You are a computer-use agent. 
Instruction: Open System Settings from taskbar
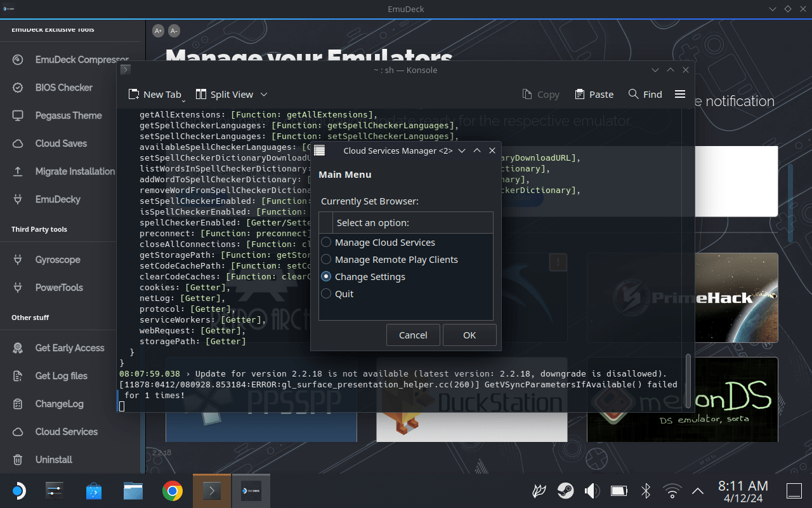tap(55, 490)
